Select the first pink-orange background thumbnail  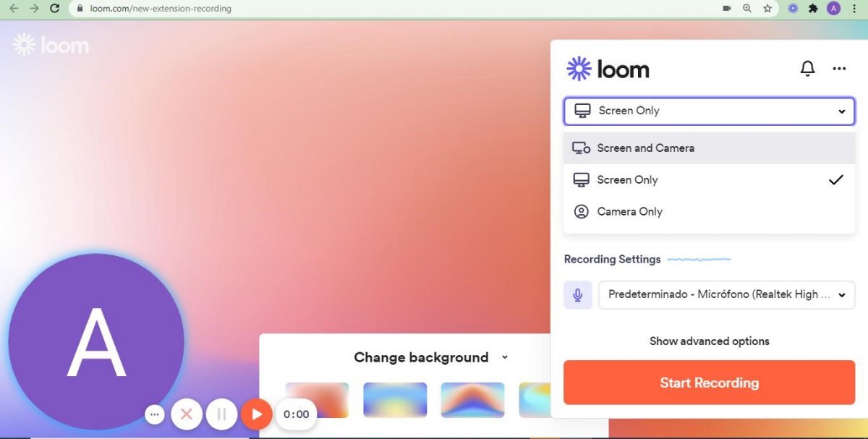[317, 400]
